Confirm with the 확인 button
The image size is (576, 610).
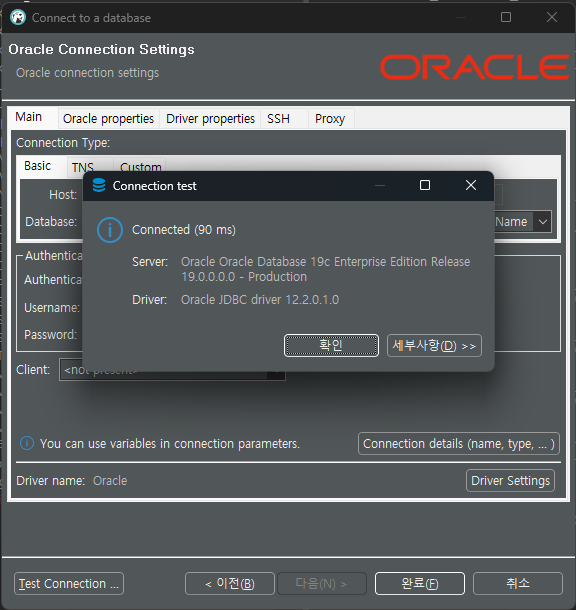[331, 345]
